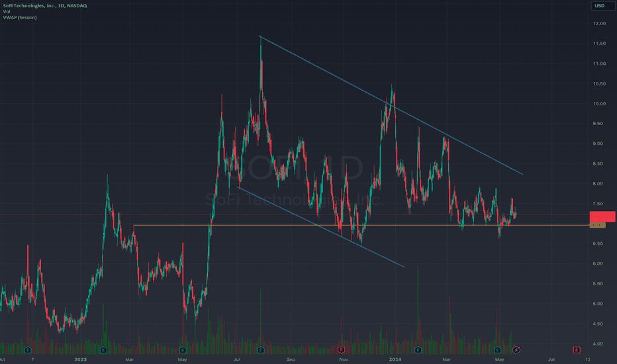Open the earnings marker above May 2024

[497, 349]
